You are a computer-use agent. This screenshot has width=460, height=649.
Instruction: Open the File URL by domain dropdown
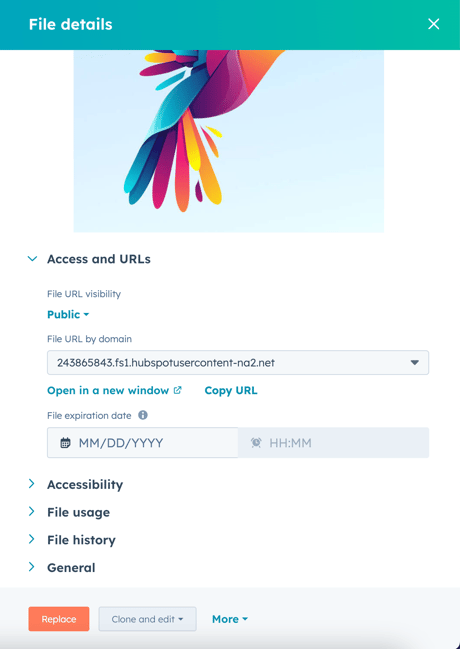pyautogui.click(x=238, y=363)
